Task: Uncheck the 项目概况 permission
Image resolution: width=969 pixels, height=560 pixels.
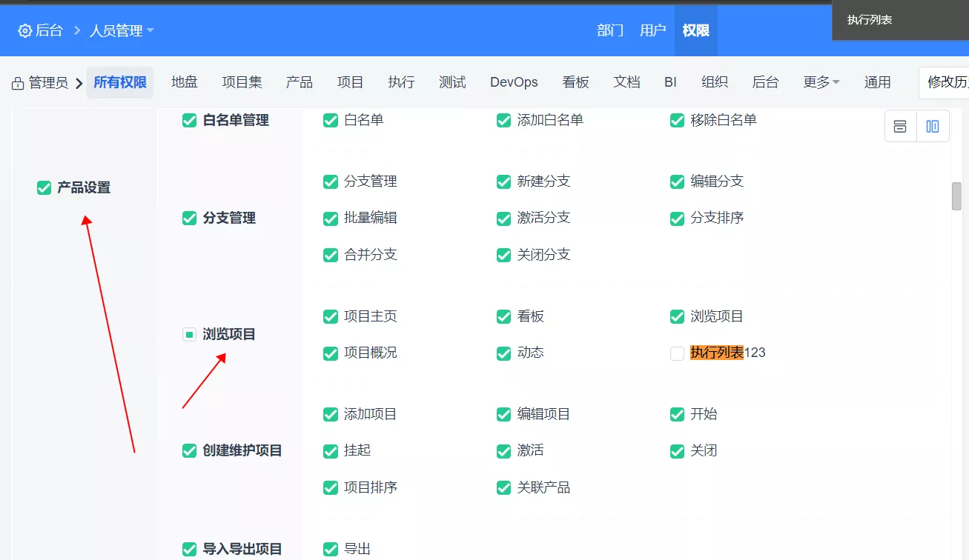Action: (x=331, y=353)
